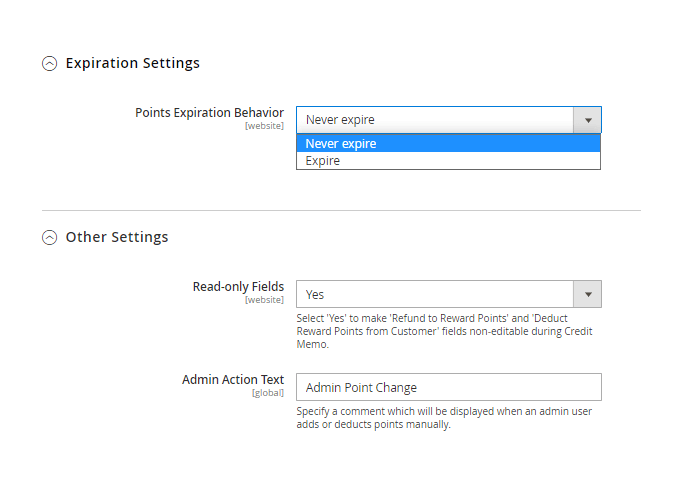Click the Credit Memo help note
685x492 pixels.
click(x=444, y=331)
